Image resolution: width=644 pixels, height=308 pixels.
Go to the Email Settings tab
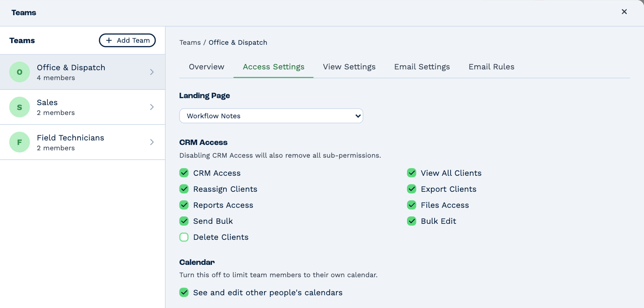pyautogui.click(x=422, y=67)
